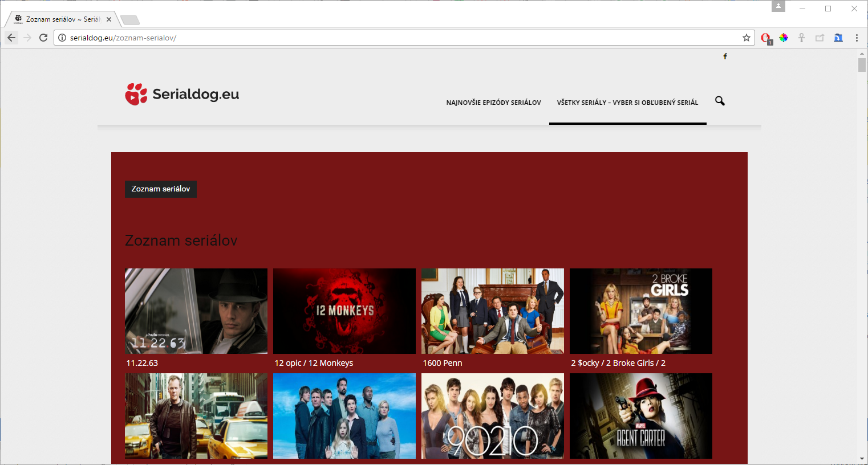Click the Serialdog.eu paw logo
868x465 pixels.
pyautogui.click(x=136, y=94)
